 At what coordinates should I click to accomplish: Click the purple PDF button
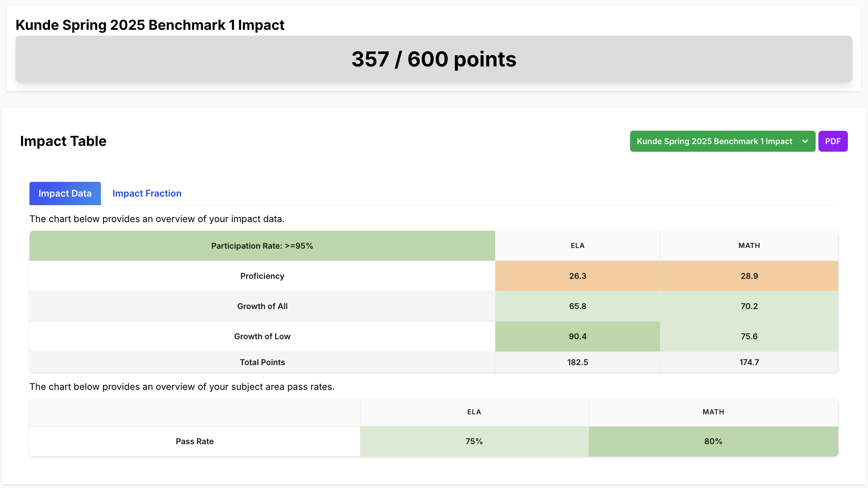833,141
